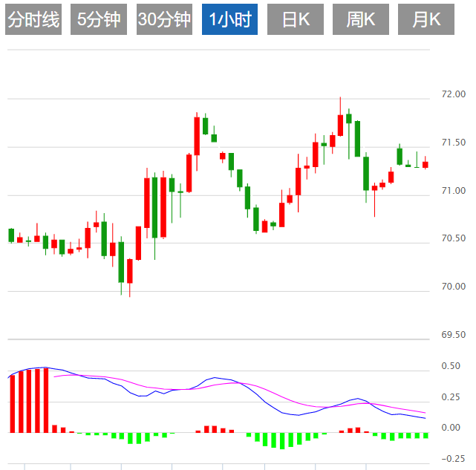The height and width of the screenshot is (470, 476).
Task: Click the 70.50 price axis label
Action: pos(453,238)
